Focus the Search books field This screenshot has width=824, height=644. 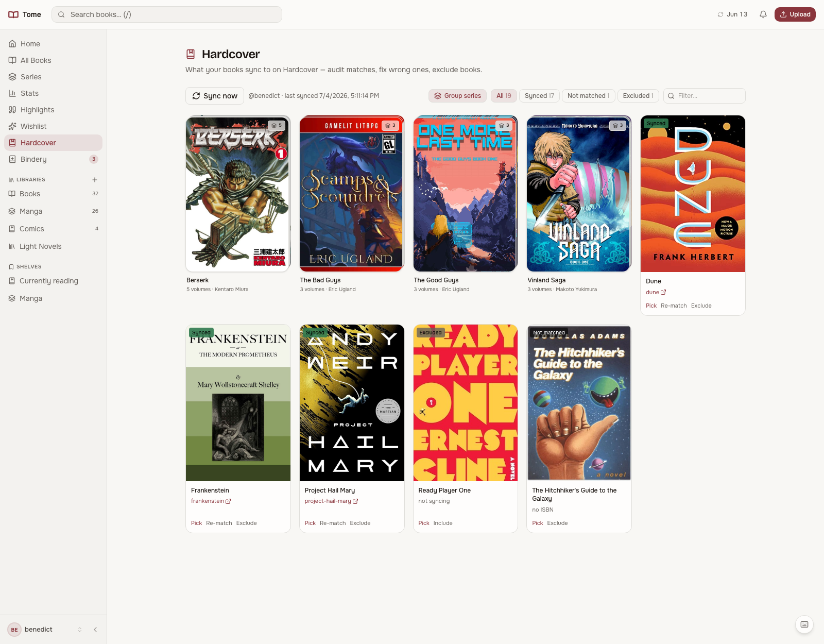coord(167,14)
